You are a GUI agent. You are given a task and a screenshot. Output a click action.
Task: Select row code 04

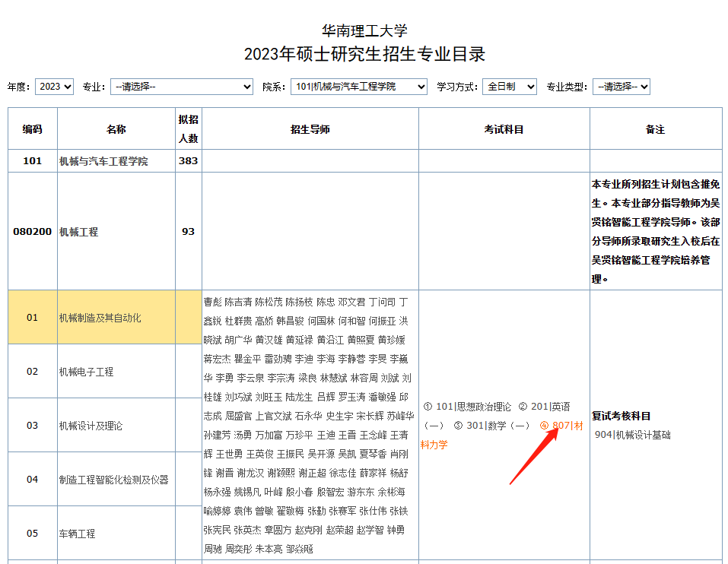pos(33,479)
